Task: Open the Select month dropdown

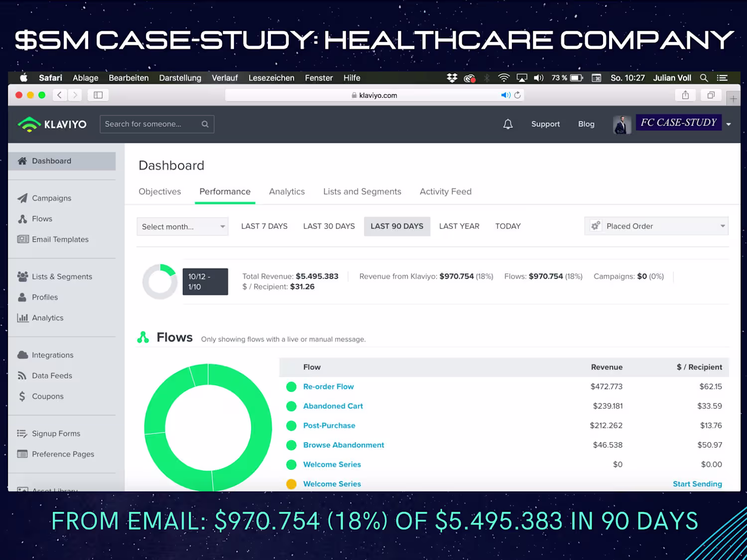Action: coord(182,226)
